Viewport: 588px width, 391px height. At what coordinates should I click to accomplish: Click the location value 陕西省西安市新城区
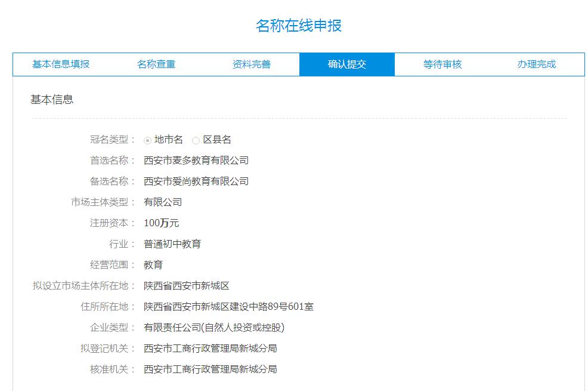point(187,286)
